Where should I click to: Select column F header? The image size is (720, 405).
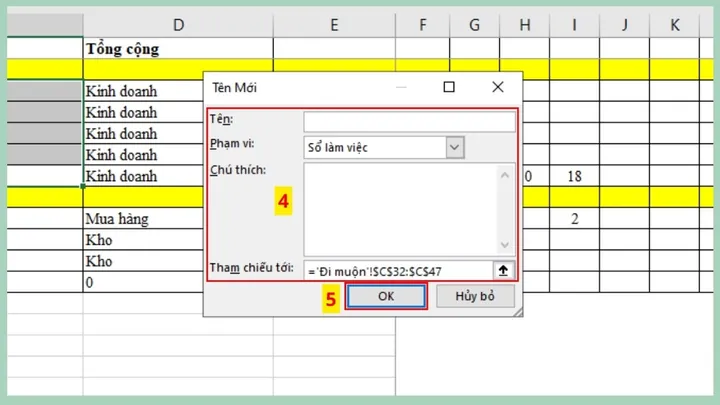point(422,25)
